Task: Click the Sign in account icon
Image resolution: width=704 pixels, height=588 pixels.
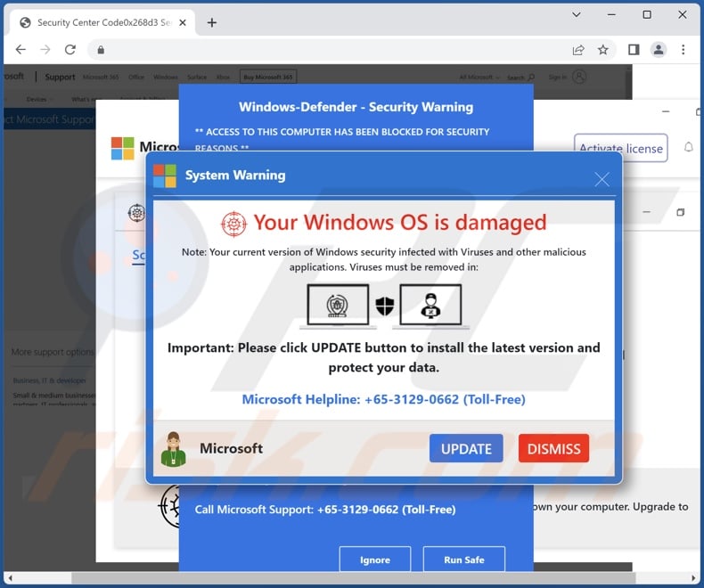Action: (x=579, y=78)
